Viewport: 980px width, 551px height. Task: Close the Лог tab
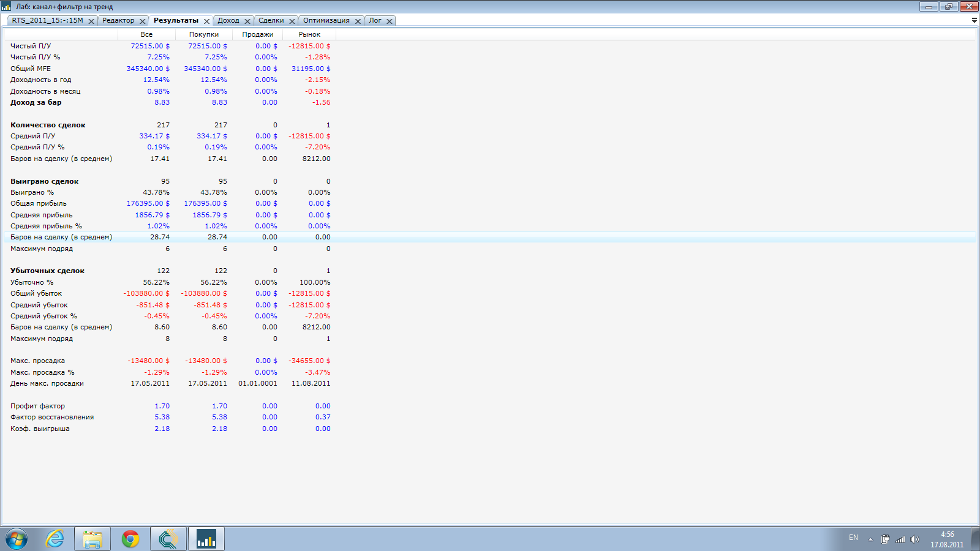tap(389, 21)
